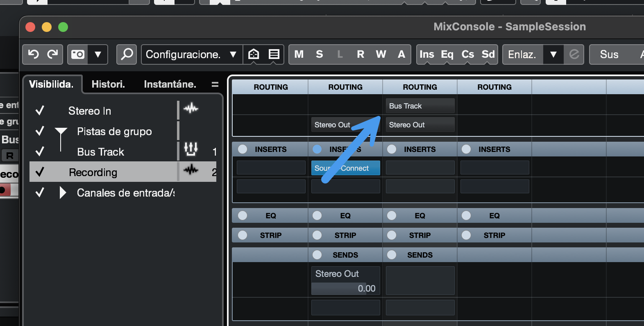The height and width of the screenshot is (326, 644).
Task: Click the redo arrow icon
Action: pos(52,54)
